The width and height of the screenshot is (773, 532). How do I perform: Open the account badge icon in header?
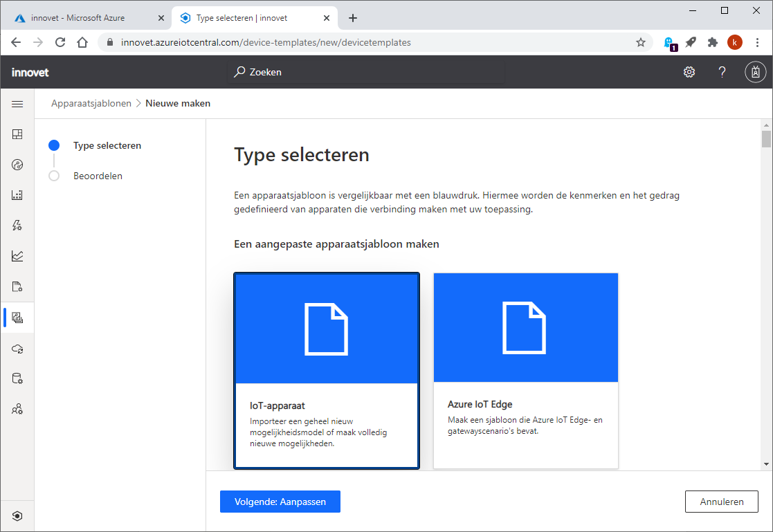pyautogui.click(x=755, y=72)
